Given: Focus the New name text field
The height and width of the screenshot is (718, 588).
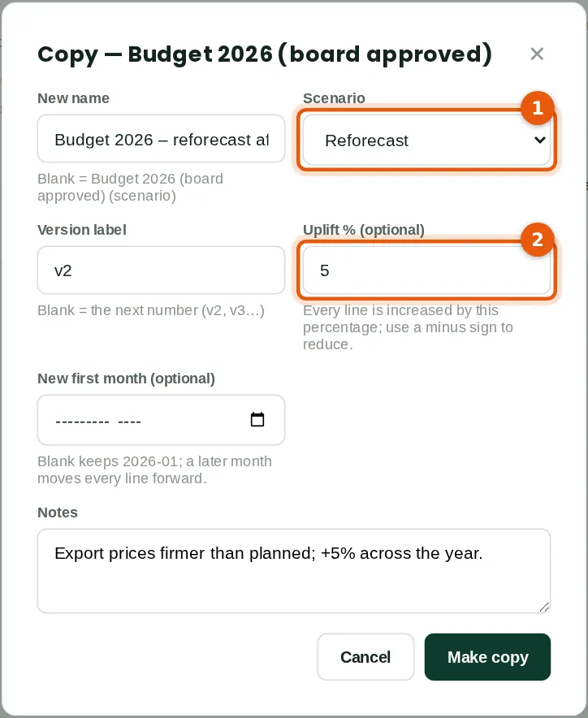Looking at the screenshot, I should 161,139.
